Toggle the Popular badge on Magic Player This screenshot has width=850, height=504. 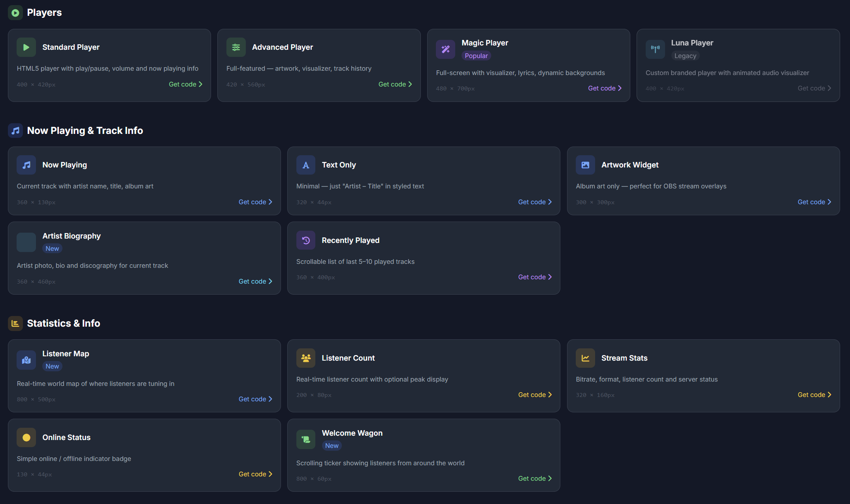pos(476,56)
